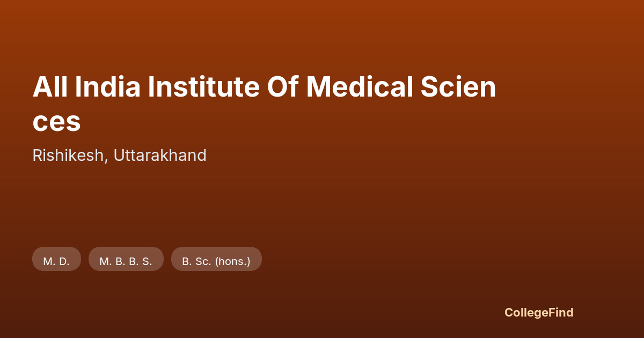Click the state name "Uttarakhand"
The width and height of the screenshot is (644, 338).
[160, 156]
